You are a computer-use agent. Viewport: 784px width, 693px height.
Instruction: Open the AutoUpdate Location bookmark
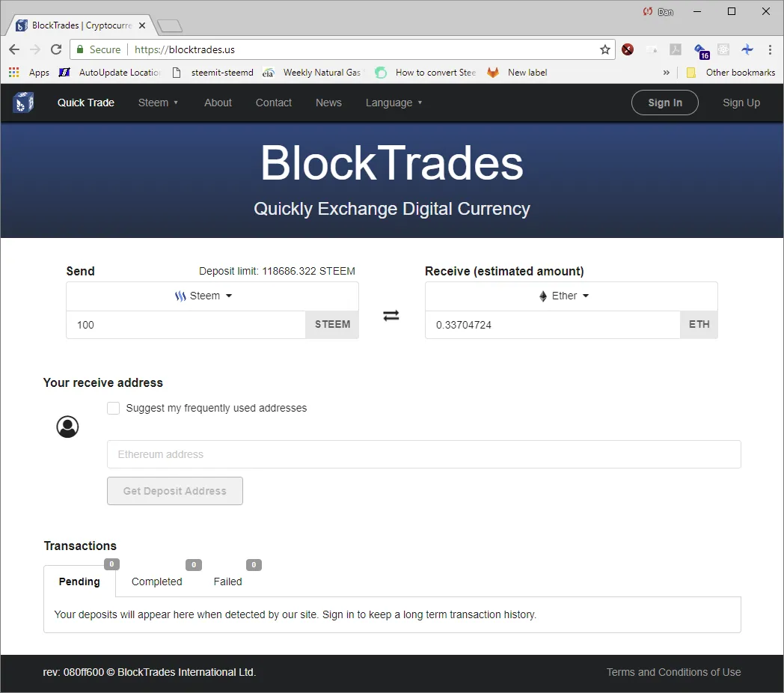[x=109, y=73]
